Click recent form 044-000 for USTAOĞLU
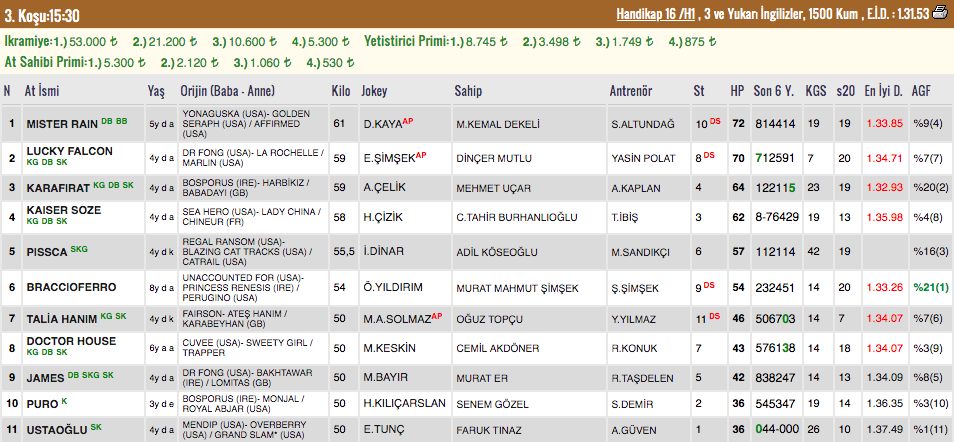The width and height of the screenshot is (954, 442). pos(778,430)
